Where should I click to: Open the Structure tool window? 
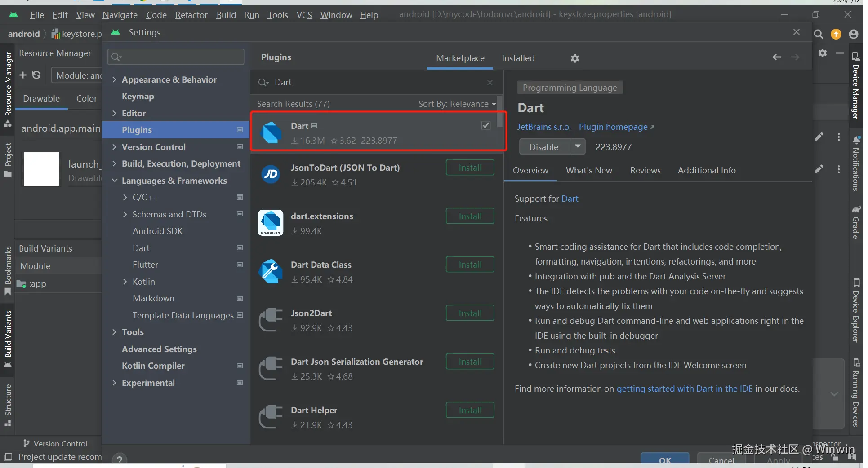tap(8, 405)
